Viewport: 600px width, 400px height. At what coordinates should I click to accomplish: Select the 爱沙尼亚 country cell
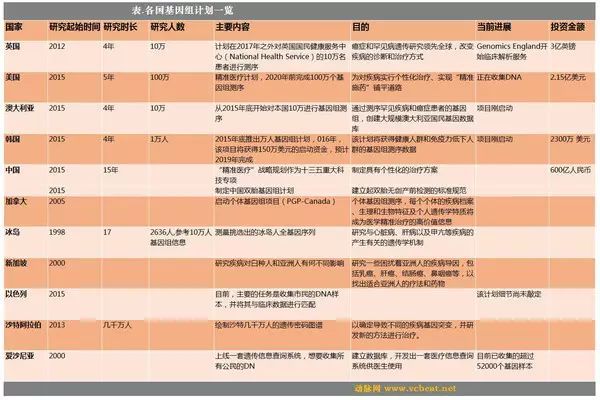(20, 356)
